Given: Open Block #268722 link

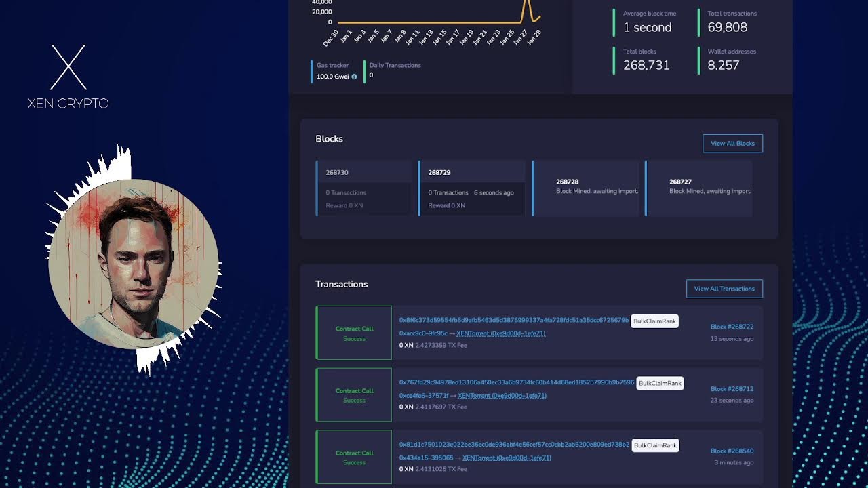Looking at the screenshot, I should click(x=732, y=327).
